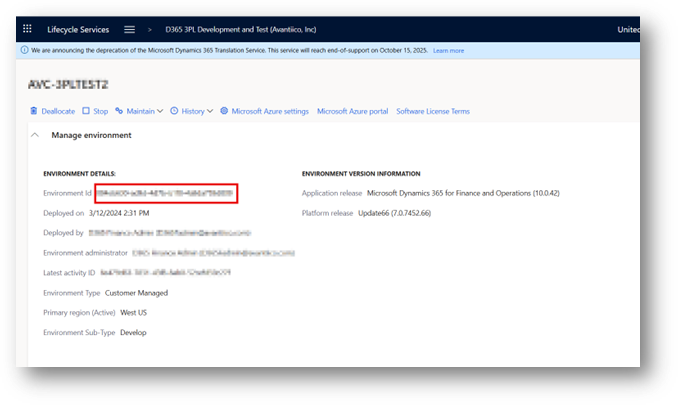The height and width of the screenshot is (406, 678).
Task: Expand the Maintain dropdown chevron
Action: [x=160, y=111]
